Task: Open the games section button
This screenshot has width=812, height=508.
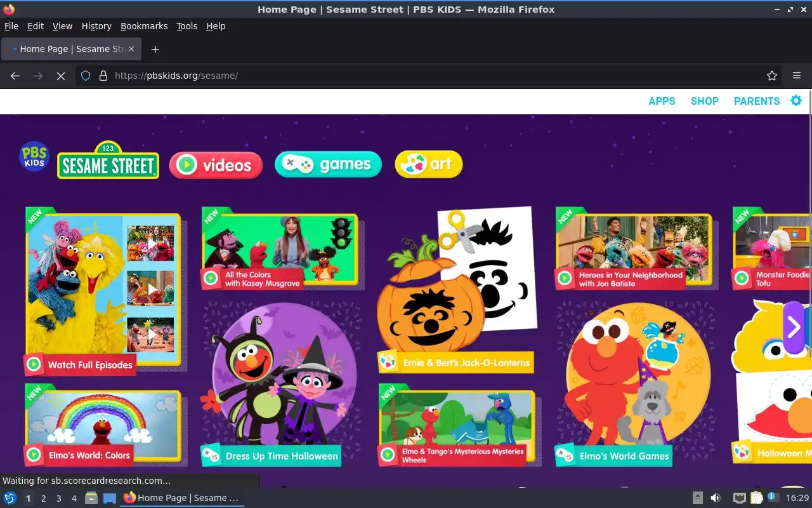Action: [x=328, y=164]
